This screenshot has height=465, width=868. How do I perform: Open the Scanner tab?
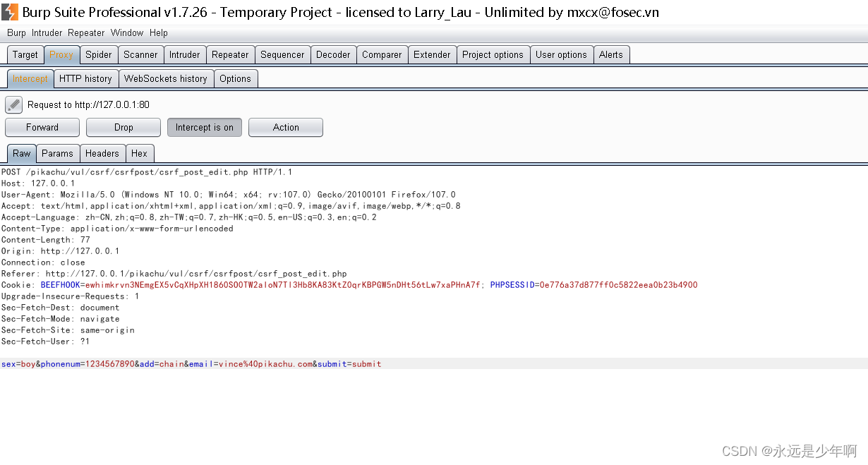point(140,55)
